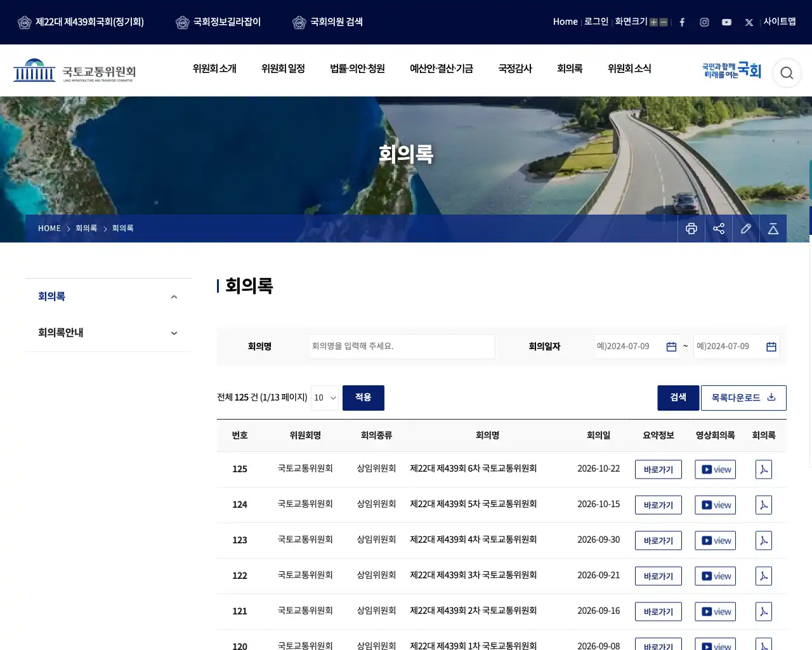Open the rows-per-page dropdown showing 10
This screenshot has width=812, height=650.
(325, 398)
